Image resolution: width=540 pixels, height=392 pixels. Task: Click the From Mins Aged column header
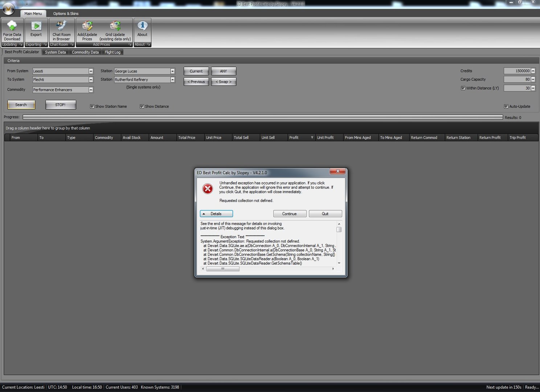[x=360, y=138]
